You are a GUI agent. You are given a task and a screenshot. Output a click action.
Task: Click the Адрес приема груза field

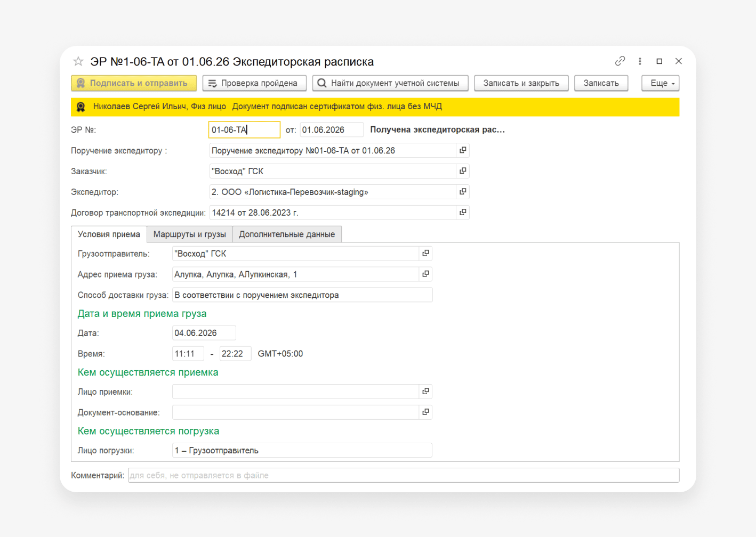coord(295,275)
